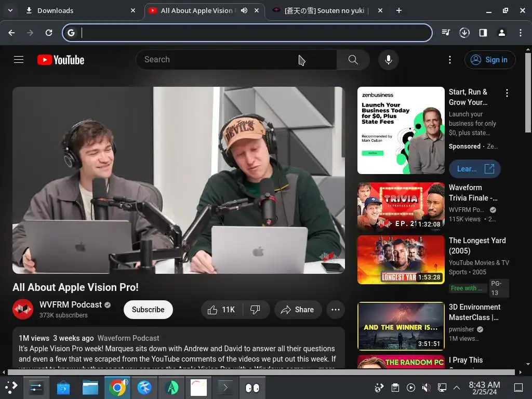532x399 pixels.
Task: Like the video (11K)
Action: click(x=221, y=310)
